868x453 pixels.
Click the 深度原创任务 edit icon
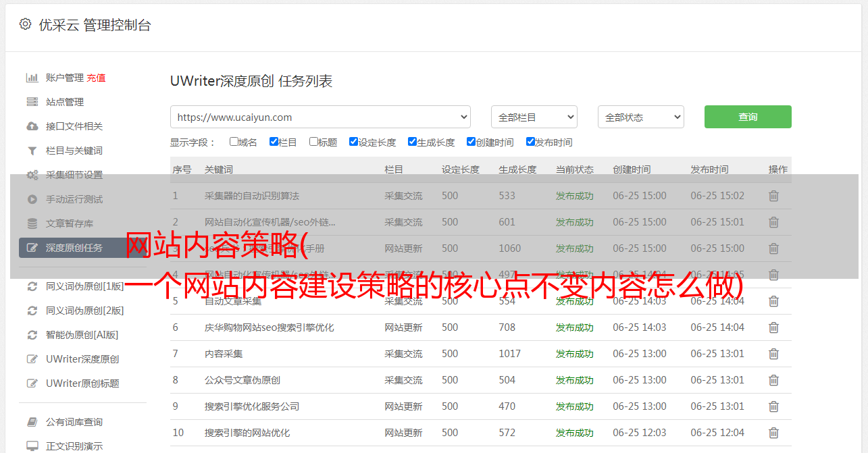tap(32, 248)
